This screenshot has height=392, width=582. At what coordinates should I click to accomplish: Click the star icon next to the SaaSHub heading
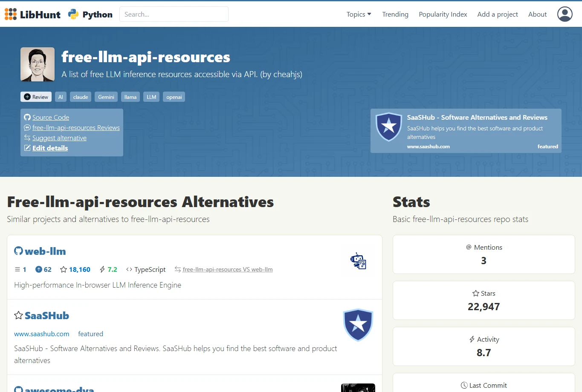coord(18,315)
